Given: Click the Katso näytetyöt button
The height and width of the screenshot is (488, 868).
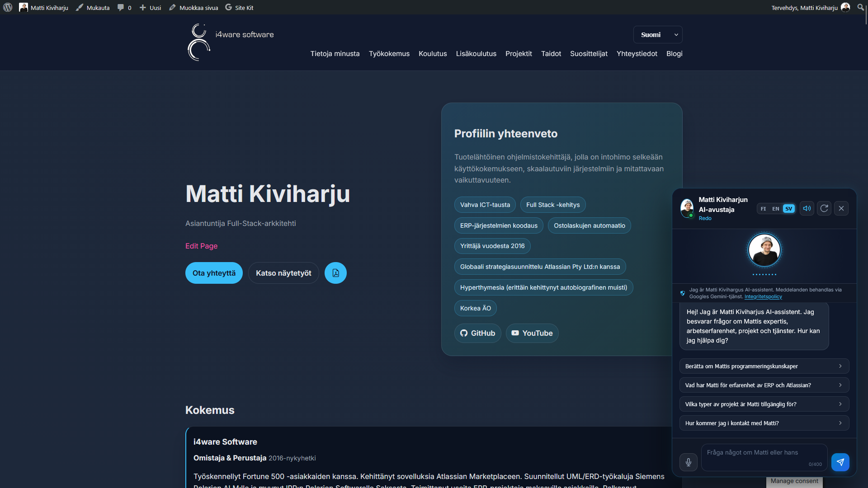Looking at the screenshot, I should click(283, 273).
